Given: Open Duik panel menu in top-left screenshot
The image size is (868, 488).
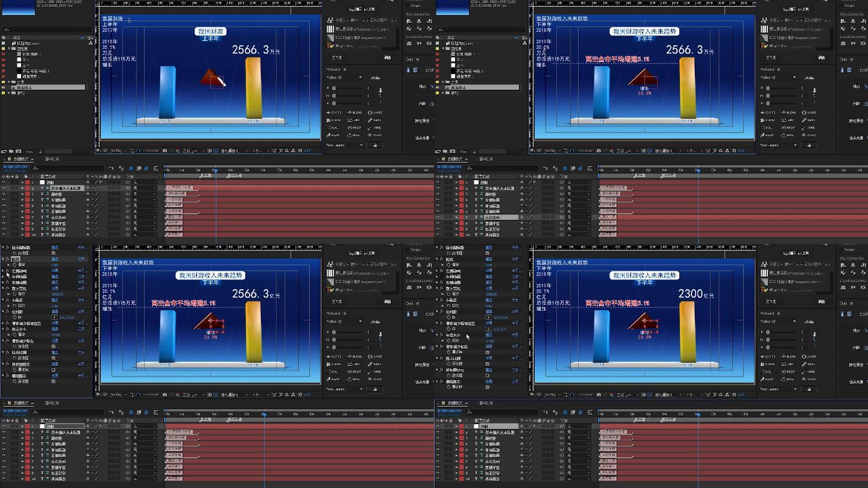Looking at the screenshot, I should click(x=417, y=60).
